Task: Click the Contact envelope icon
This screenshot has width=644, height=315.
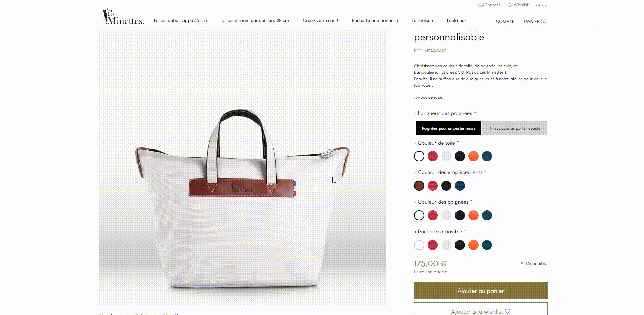Action: pos(481,5)
